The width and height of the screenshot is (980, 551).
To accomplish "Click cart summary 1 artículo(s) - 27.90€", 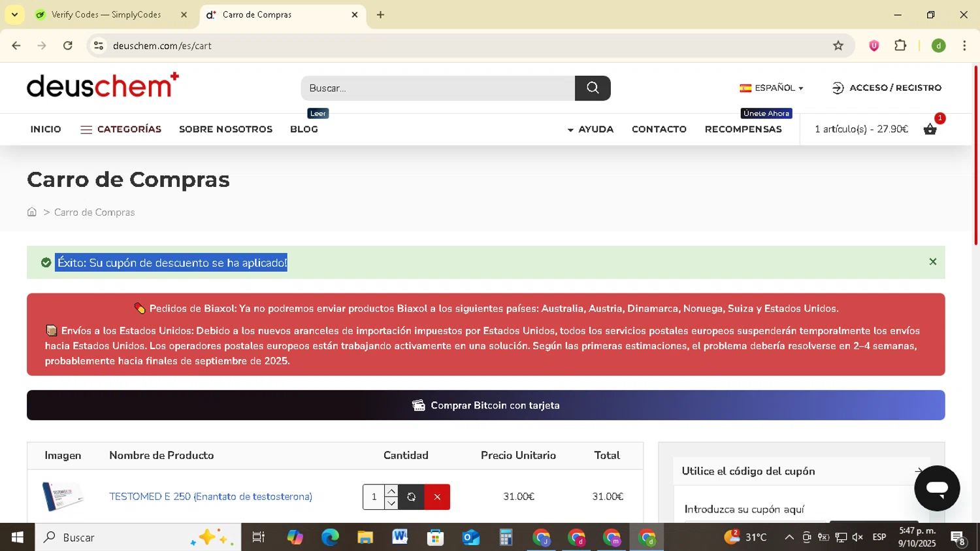I will (861, 129).
